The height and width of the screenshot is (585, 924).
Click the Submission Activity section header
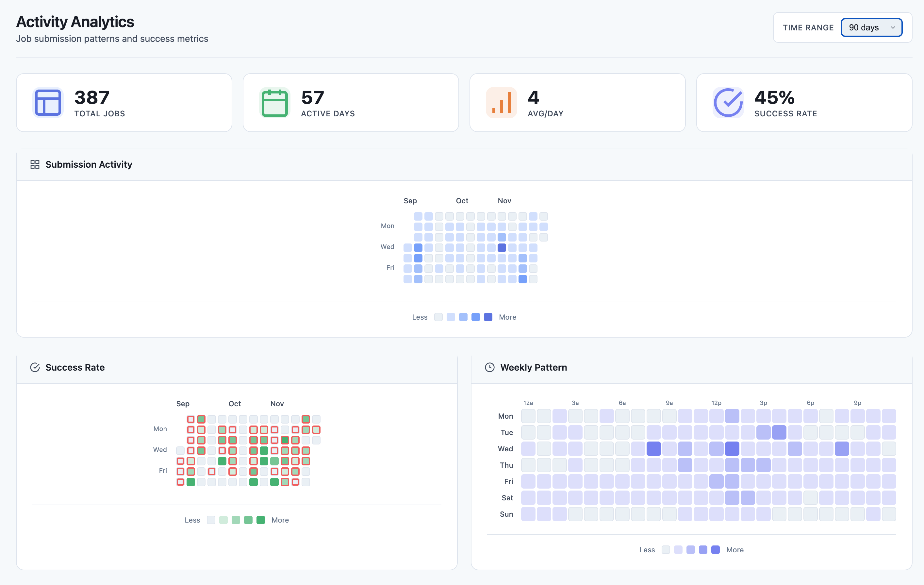89,165
